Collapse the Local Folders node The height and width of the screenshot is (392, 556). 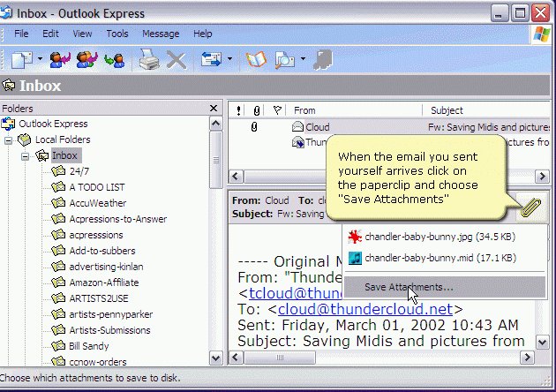pos(8,140)
